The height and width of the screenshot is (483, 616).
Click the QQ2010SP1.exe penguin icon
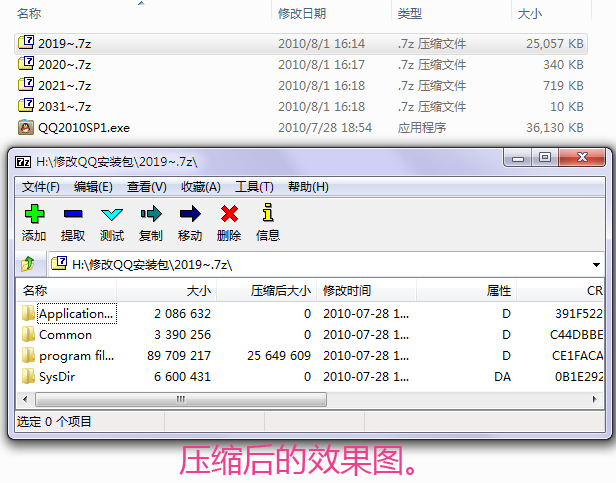pos(26,127)
